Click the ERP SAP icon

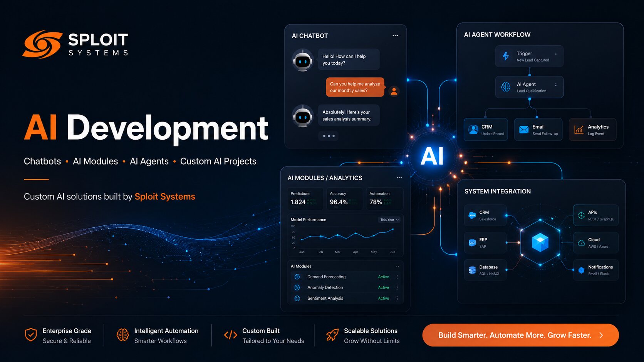click(x=472, y=243)
